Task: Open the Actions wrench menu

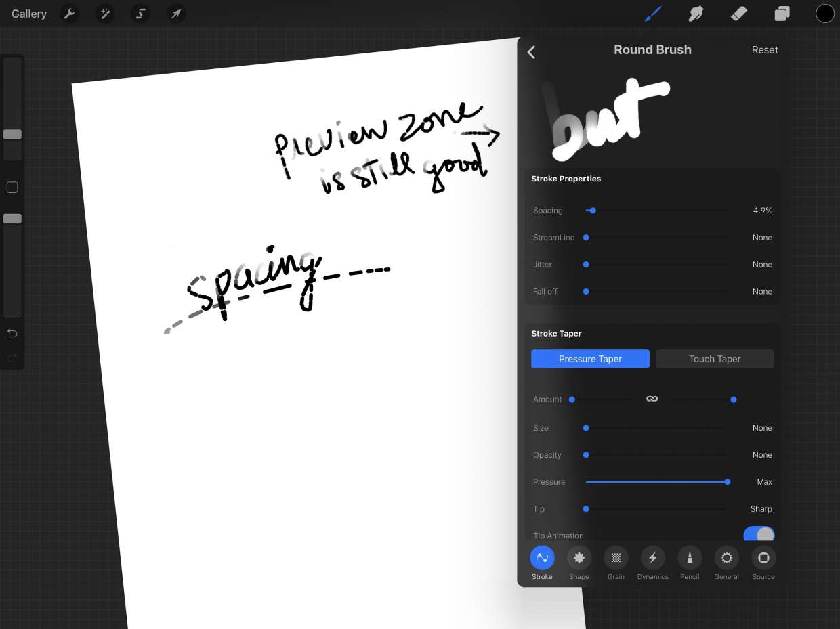Action: click(x=69, y=14)
